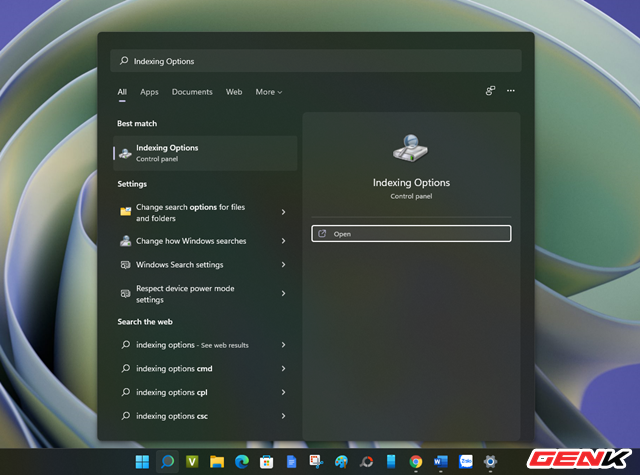Click the Search taskbar icon
Screen dimensions: 640x475
[167, 462]
